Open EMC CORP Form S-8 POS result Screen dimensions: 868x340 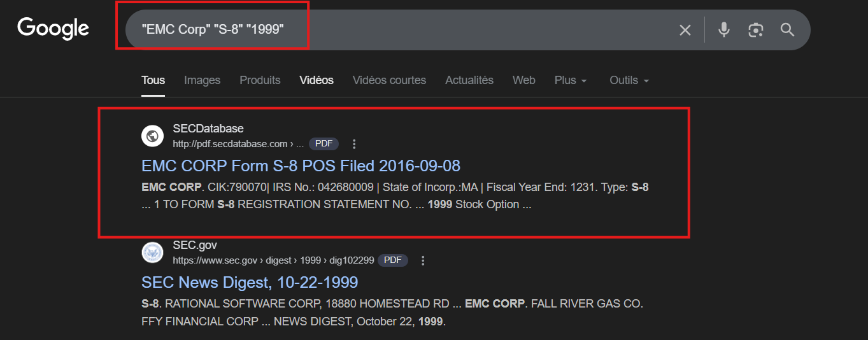tap(301, 166)
